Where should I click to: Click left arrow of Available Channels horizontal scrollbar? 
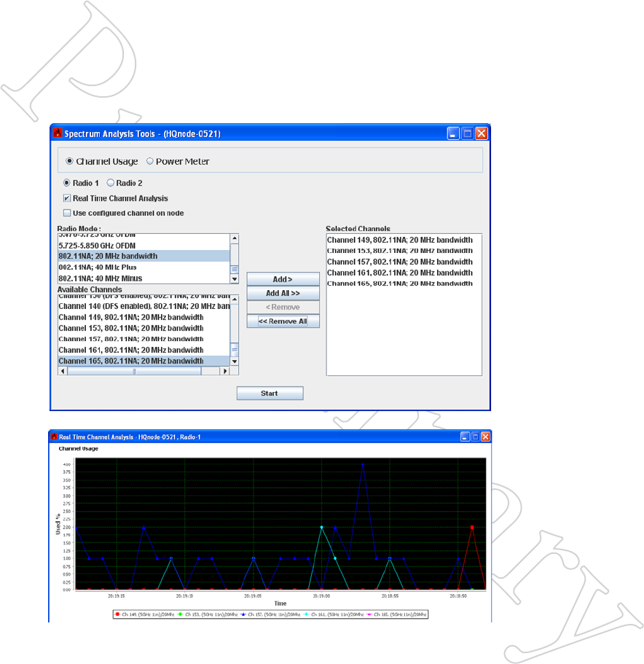[63, 371]
